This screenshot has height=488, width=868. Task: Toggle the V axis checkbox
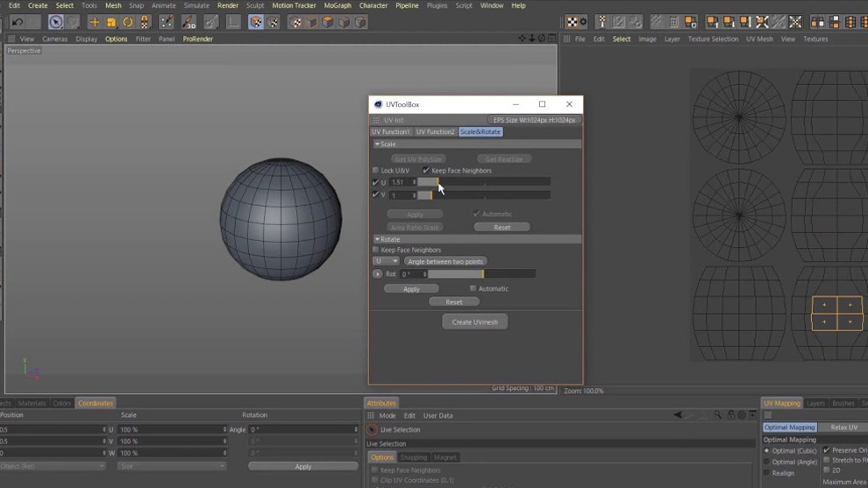tap(375, 194)
